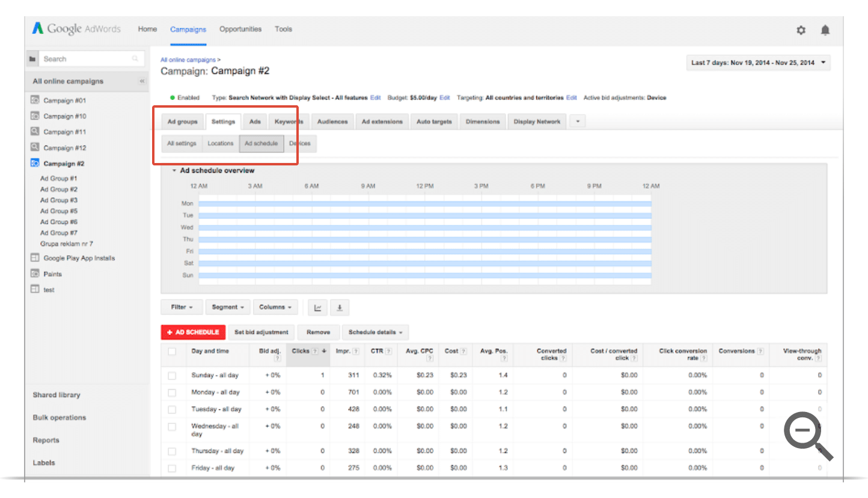Click the red + Ad Schedule button
Image resolution: width=868 pixels, height=498 pixels.
pos(193,332)
